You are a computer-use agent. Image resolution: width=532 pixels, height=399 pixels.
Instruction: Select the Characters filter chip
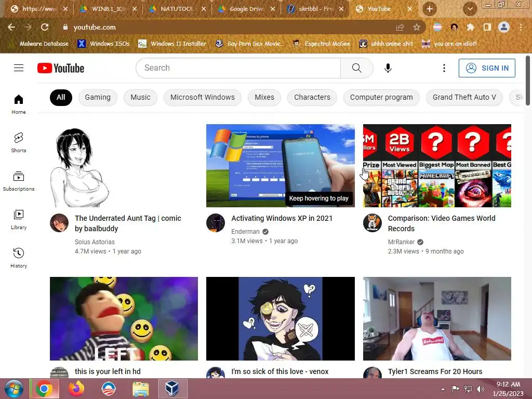(x=312, y=97)
